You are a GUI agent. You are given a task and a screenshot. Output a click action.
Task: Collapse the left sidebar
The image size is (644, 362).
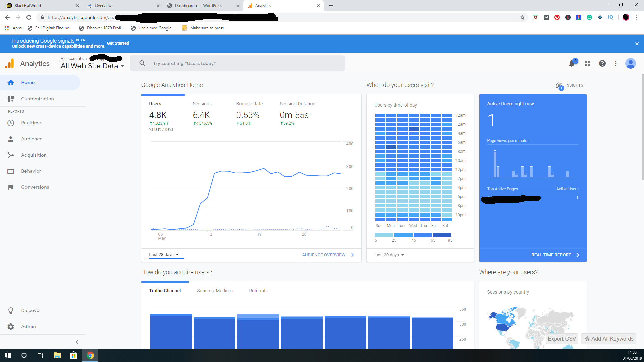coord(77,342)
